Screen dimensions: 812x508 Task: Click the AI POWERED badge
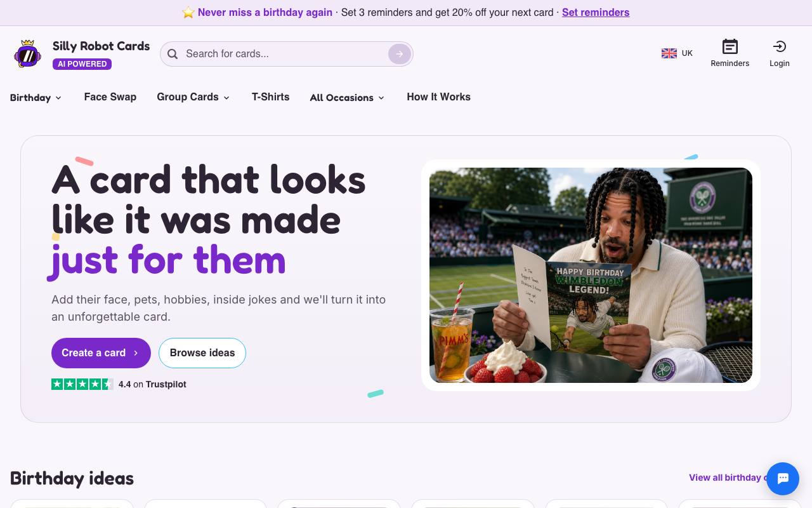point(82,64)
